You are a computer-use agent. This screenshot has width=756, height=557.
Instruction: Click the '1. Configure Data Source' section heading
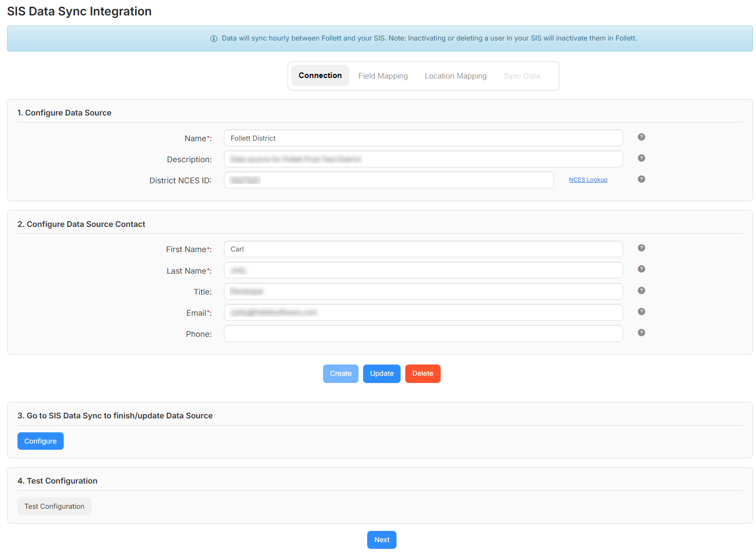64,113
